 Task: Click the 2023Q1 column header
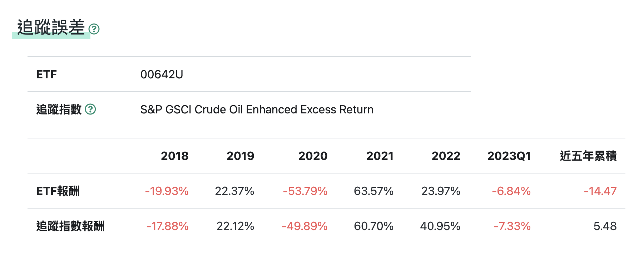(509, 156)
